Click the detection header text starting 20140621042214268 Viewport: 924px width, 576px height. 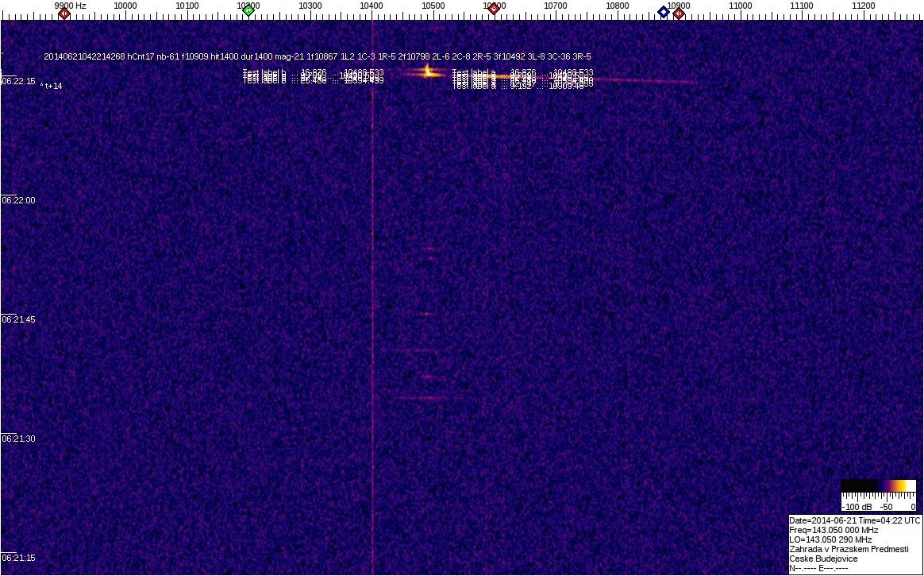pyautogui.click(x=317, y=56)
